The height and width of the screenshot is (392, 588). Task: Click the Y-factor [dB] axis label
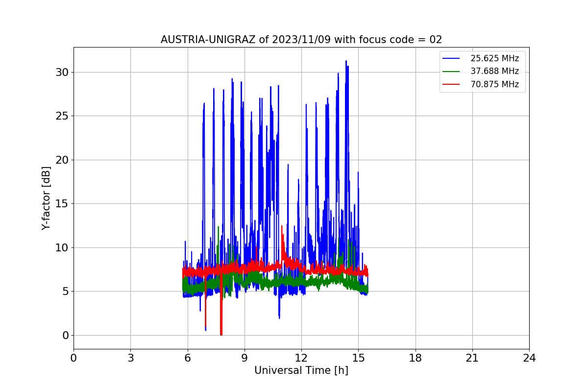tap(46, 198)
